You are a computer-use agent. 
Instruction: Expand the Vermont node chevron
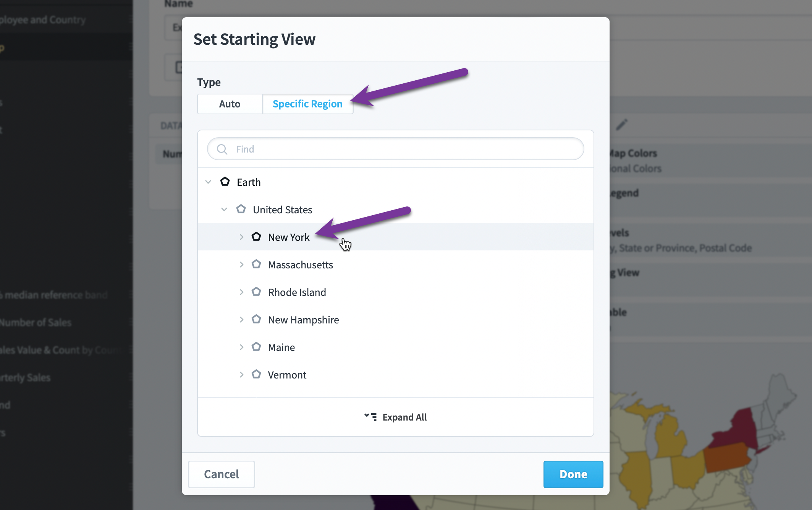[241, 375]
